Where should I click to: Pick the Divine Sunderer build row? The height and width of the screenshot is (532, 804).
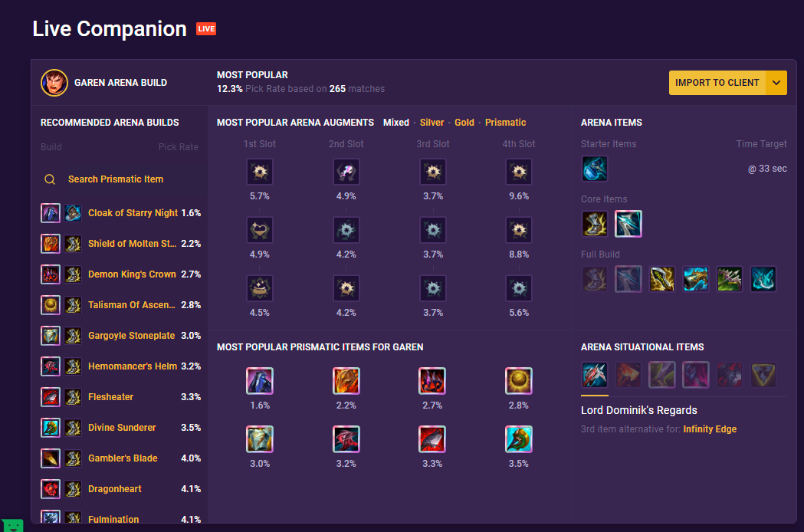(x=122, y=428)
